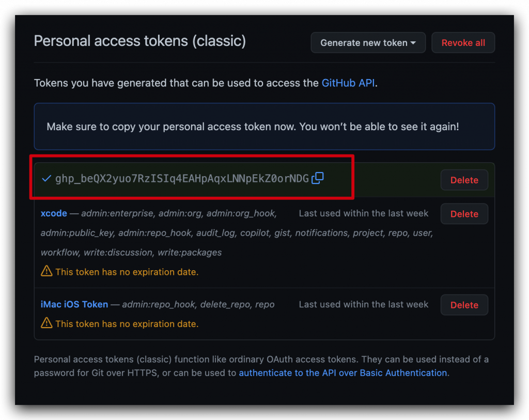Viewport: 529px width, 420px height.
Task: Click xcode's Last used within last week text
Action: 363,213
